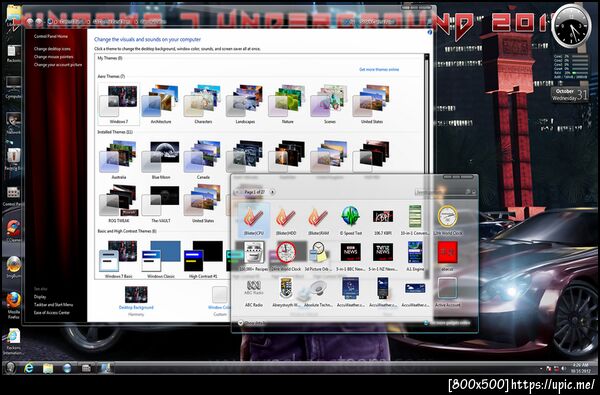Image resolution: width=600 pixels, height=395 pixels.
Task: Open Get more gadgets online link
Action: 447,323
